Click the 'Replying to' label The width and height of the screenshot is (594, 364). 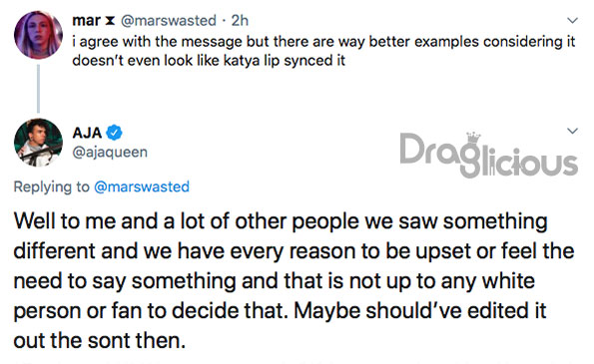click(52, 186)
